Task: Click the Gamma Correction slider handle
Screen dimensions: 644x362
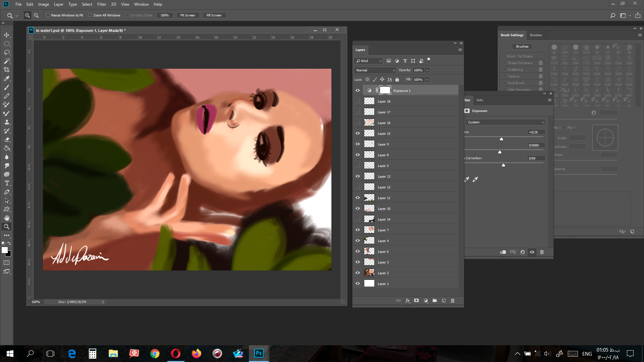Action: click(503, 165)
